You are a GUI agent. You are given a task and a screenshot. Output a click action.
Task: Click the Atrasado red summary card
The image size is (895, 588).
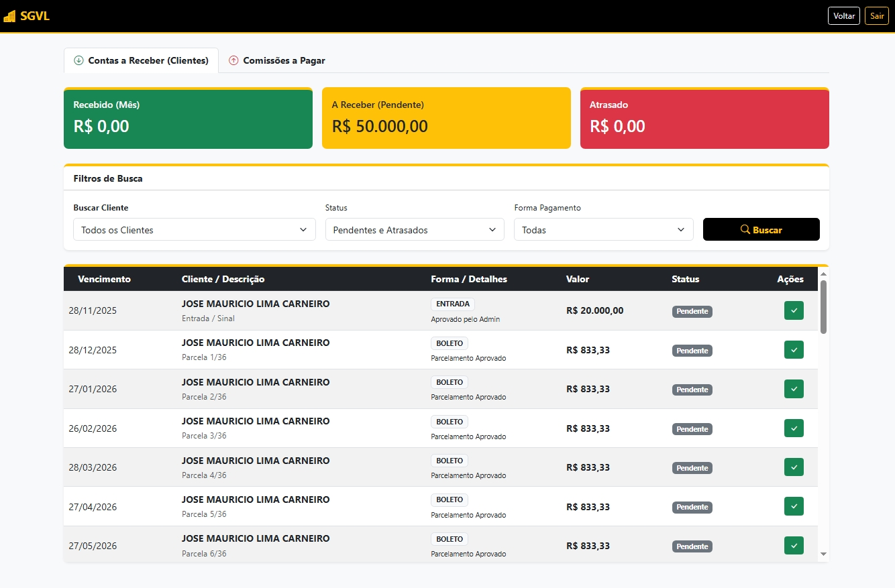pos(704,118)
